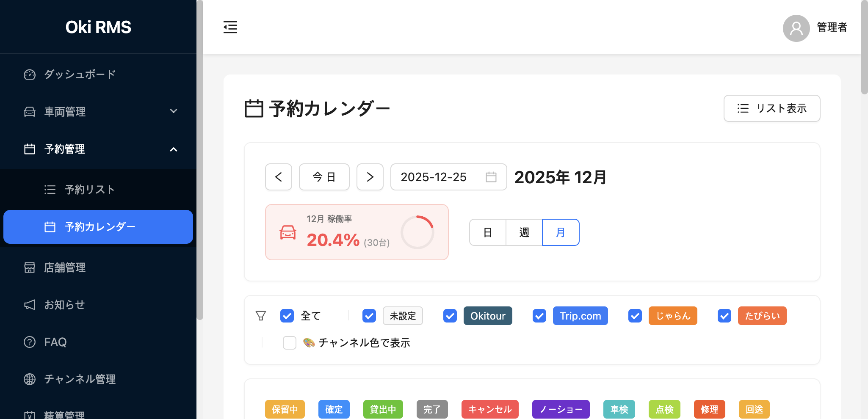Open お知らせ in the sidebar
Viewport: 868px width, 419px height.
pos(64,305)
